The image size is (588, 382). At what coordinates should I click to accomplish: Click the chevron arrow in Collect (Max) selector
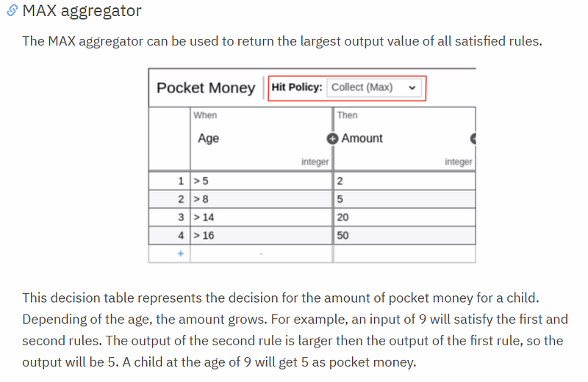pos(412,88)
